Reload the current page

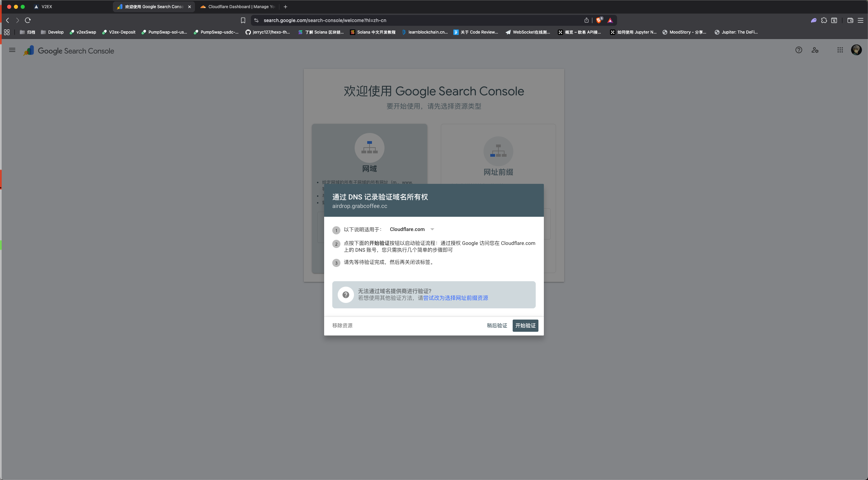tap(27, 20)
